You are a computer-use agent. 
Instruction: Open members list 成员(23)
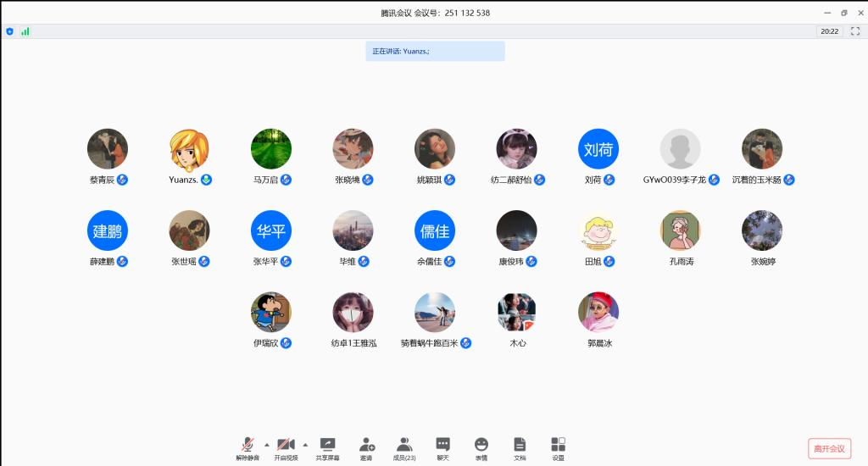pyautogui.click(x=404, y=447)
